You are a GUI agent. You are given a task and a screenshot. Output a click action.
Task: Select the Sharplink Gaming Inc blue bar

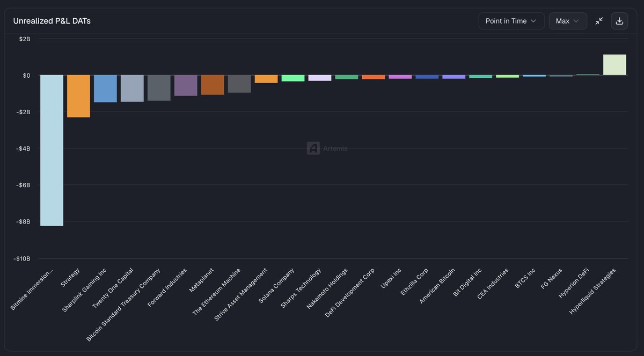(x=105, y=88)
